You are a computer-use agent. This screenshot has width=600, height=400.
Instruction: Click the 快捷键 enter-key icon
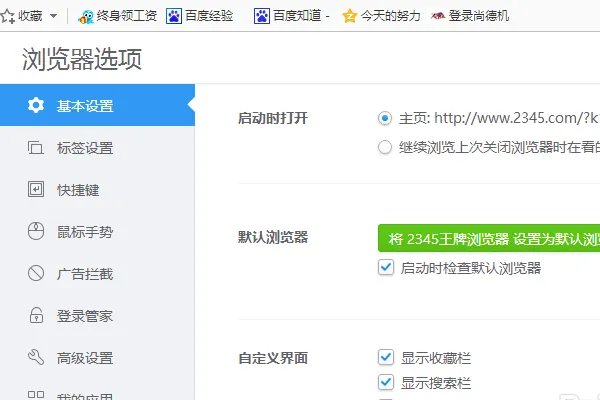pos(36,189)
